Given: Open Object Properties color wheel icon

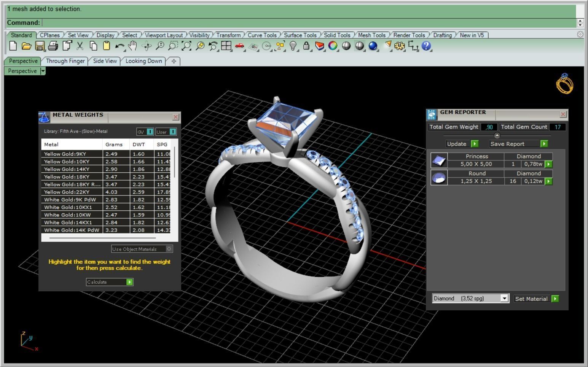Looking at the screenshot, I should pos(333,46).
